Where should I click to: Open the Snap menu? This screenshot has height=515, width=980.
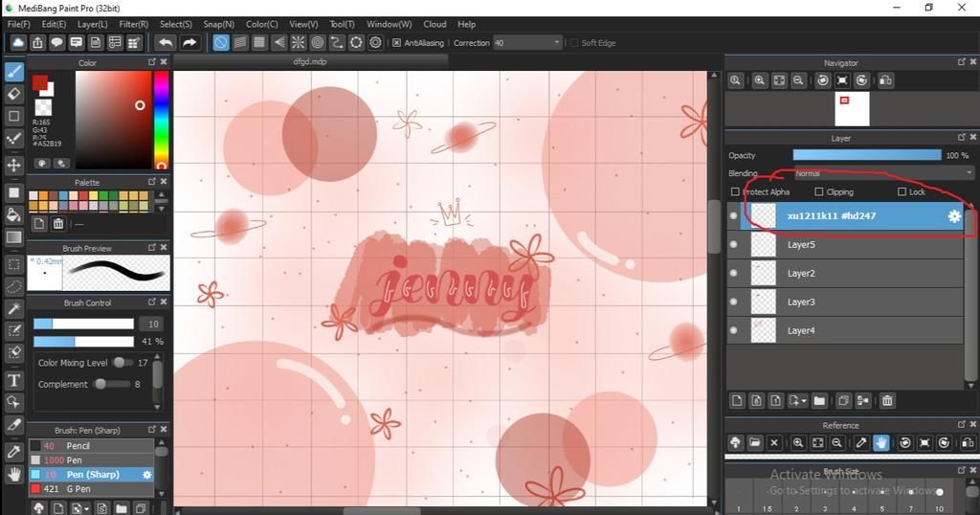pyautogui.click(x=219, y=24)
